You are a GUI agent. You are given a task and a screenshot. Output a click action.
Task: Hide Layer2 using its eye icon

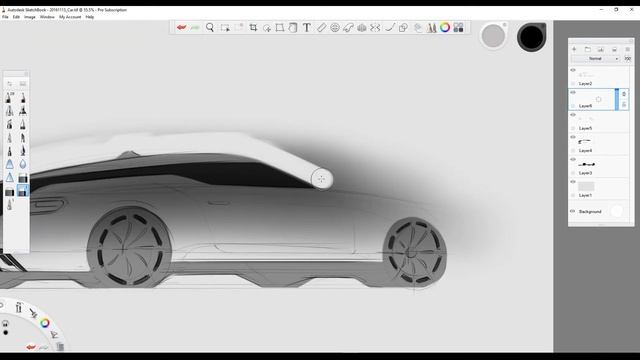(x=573, y=70)
